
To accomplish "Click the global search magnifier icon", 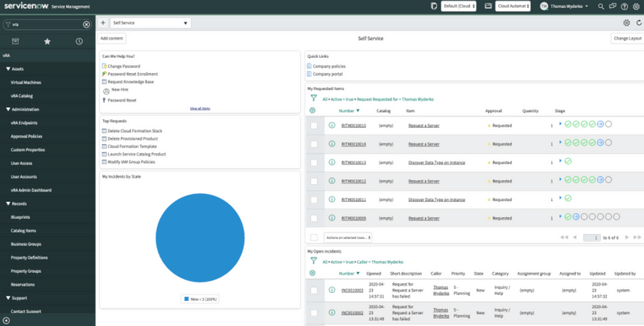I will pos(600,6).
